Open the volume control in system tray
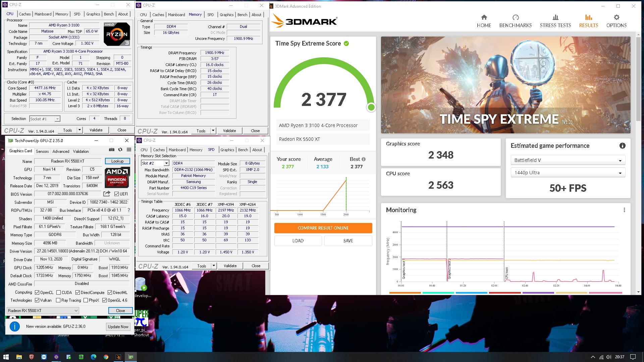The width and height of the screenshot is (644, 362). [x=609, y=357]
